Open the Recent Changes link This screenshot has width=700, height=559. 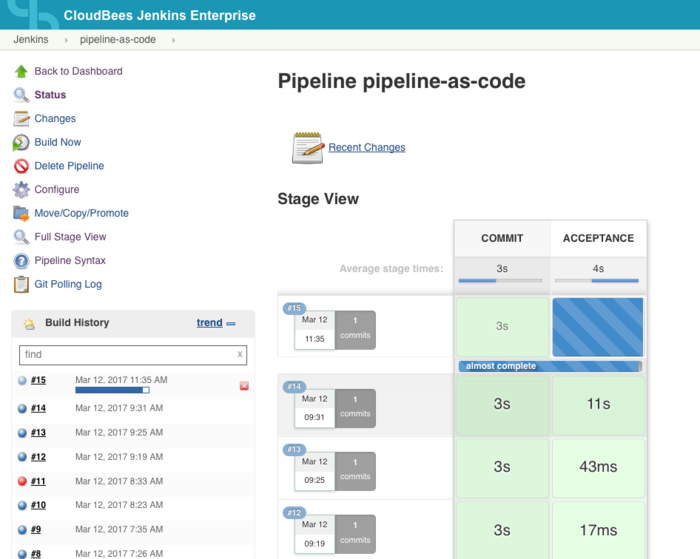tap(367, 147)
